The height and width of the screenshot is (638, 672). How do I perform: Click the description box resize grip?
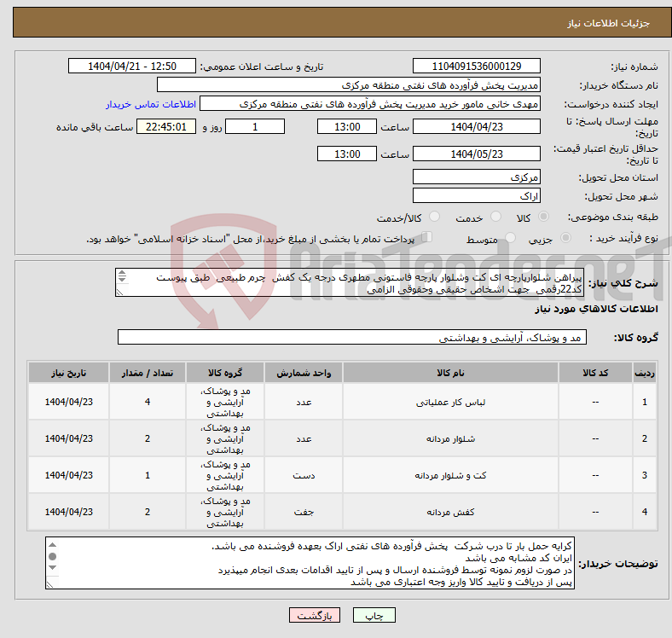[x=120, y=293]
